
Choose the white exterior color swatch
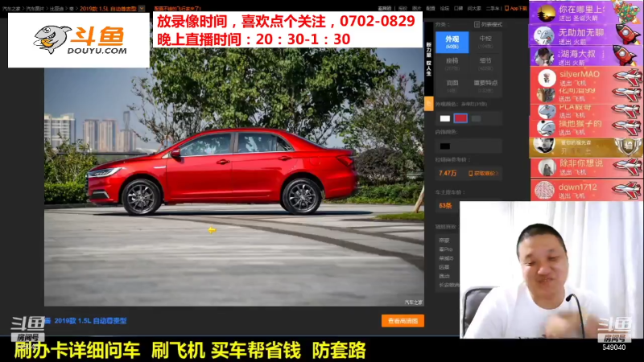point(445,118)
